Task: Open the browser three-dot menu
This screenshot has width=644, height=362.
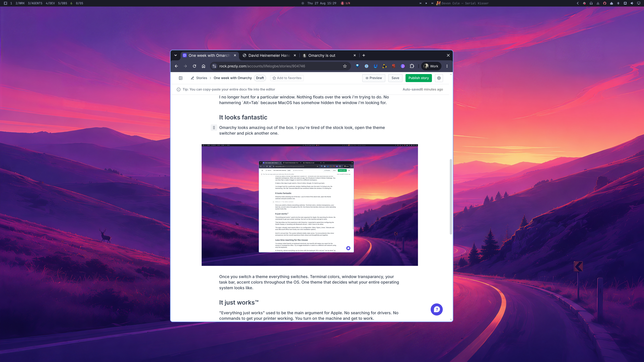Action: coord(447,66)
